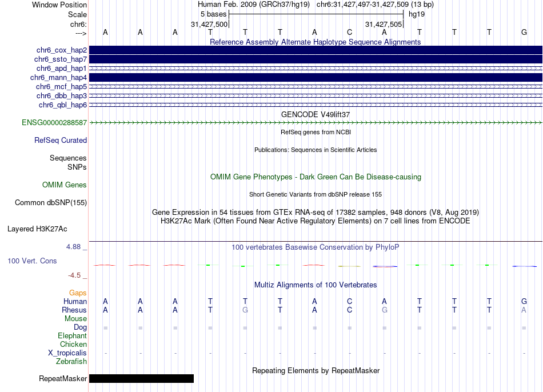
Task: Click the chr6_cox_hap2 track label
Action: coord(62,50)
